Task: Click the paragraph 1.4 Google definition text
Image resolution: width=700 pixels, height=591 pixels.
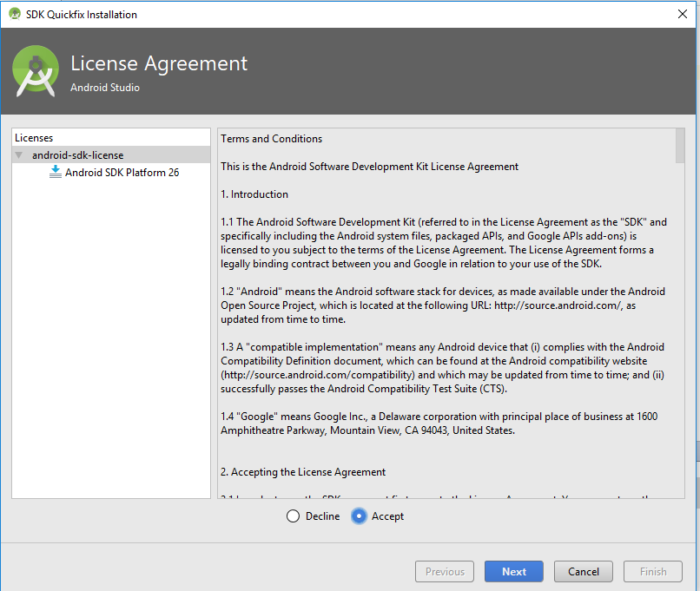Action: [439, 424]
